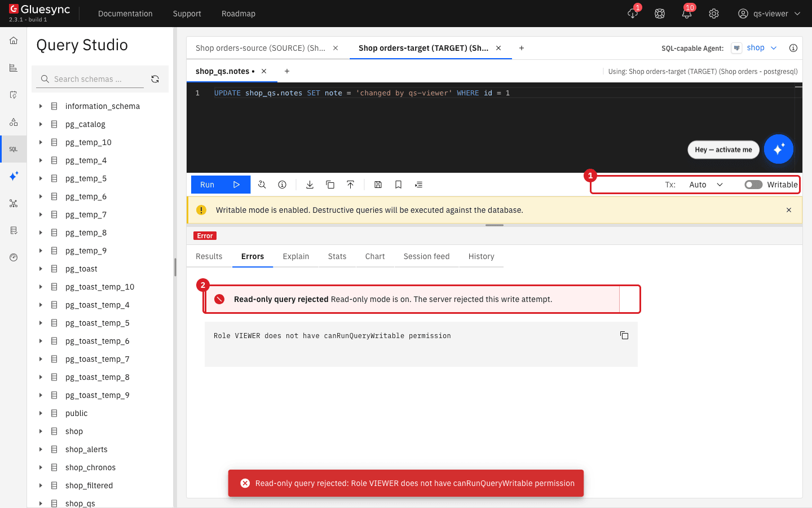The image size is (812, 508).
Task: Switch to Shop orders-source connection tab
Action: click(x=261, y=48)
